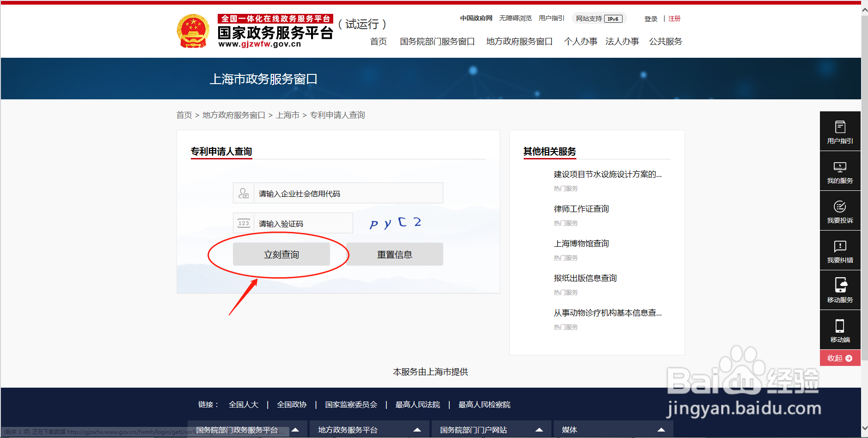The height and width of the screenshot is (438, 868).
Task: Click the 123 icon beside captcha field
Action: (244, 223)
